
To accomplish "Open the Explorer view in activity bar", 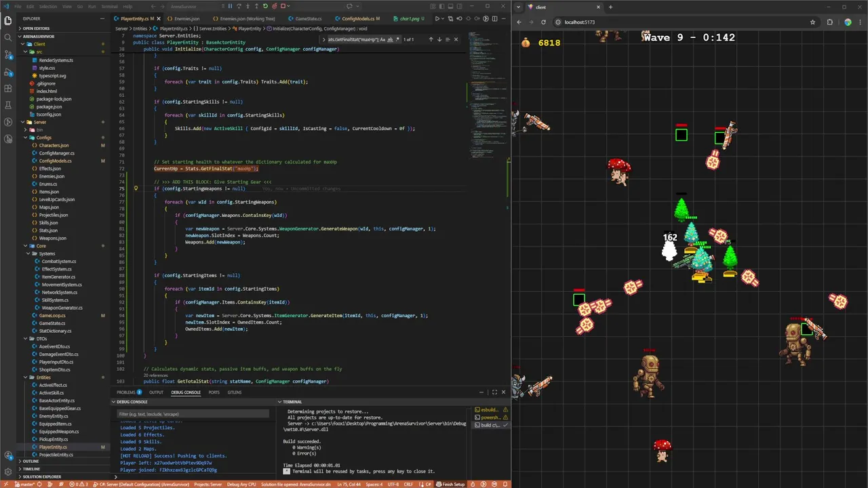I will [8, 20].
